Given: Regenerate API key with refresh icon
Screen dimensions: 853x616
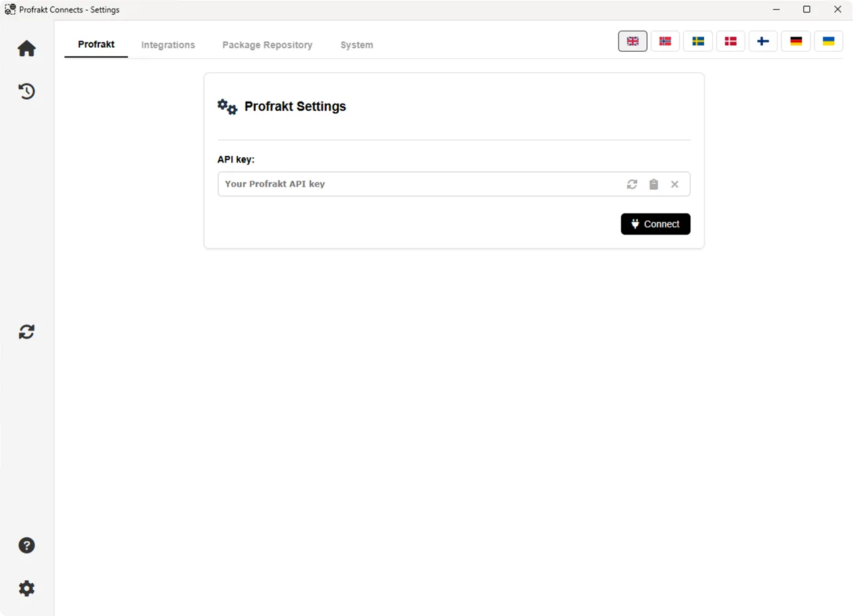Looking at the screenshot, I should click(632, 185).
